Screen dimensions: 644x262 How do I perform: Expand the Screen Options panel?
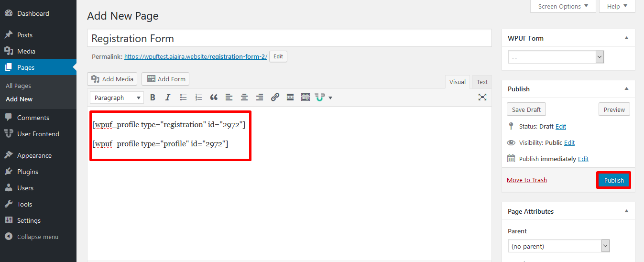[x=563, y=6]
